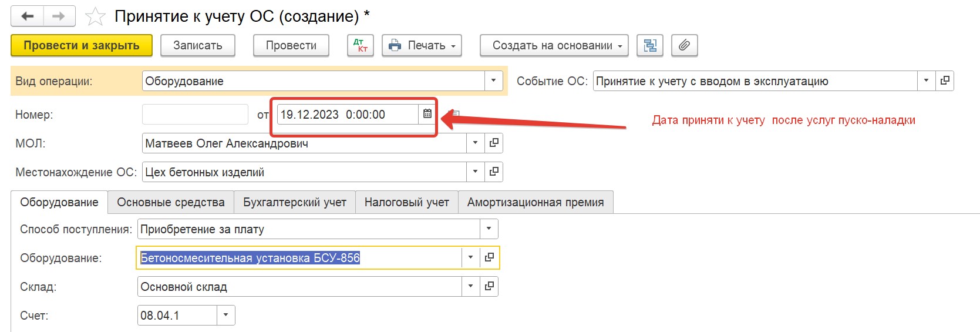Expand Способ поступления dropdown arrow
The image size is (980, 332).
(x=489, y=229)
